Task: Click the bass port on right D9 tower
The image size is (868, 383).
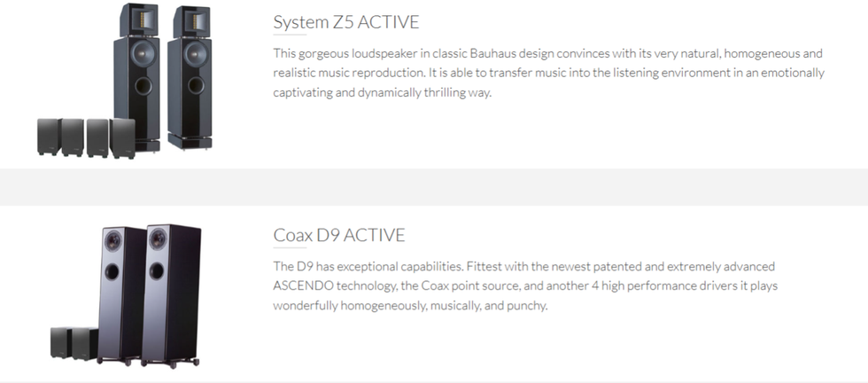Action: coord(156,271)
